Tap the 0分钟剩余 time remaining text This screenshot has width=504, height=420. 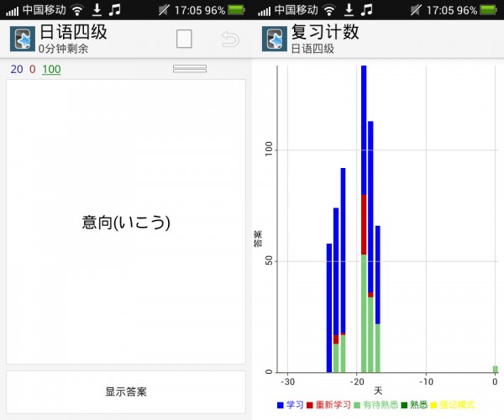[63, 49]
